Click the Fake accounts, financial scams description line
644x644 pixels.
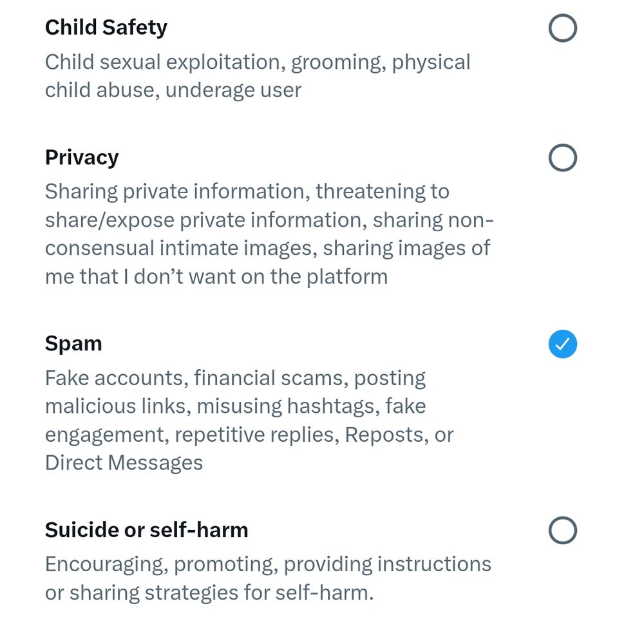[x=235, y=378]
